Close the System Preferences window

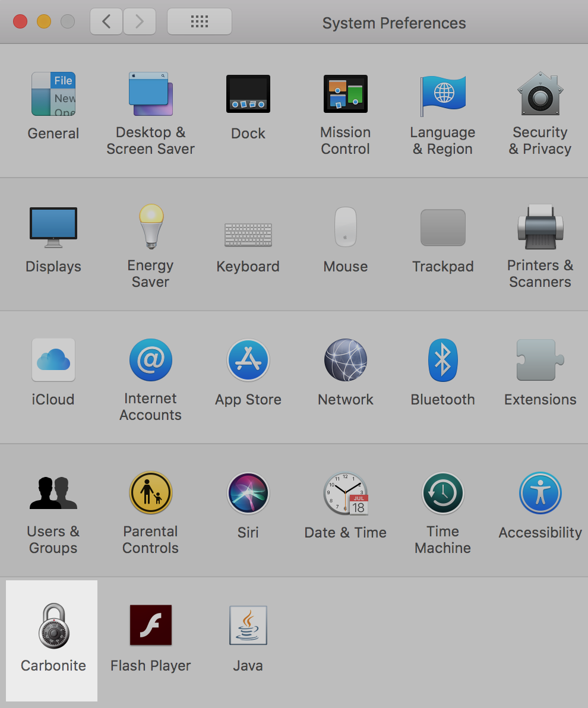[x=20, y=21]
